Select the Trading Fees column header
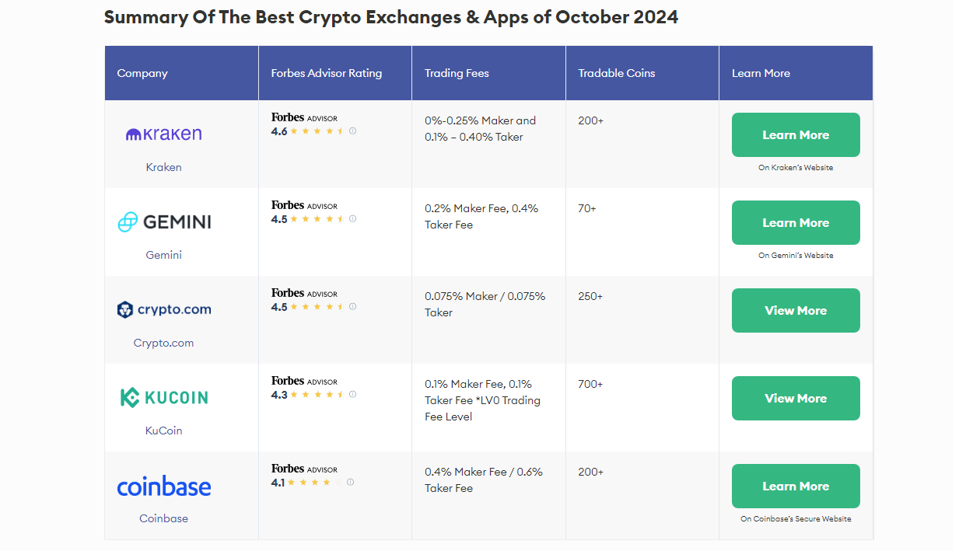 click(x=457, y=72)
